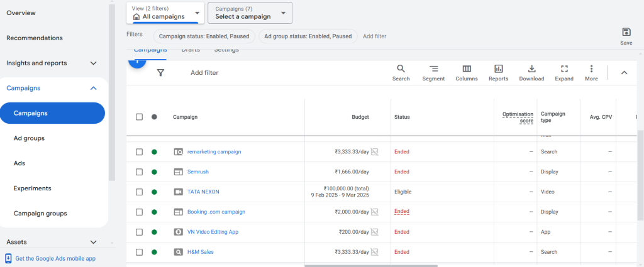Image resolution: width=644 pixels, height=267 pixels.
Task: Click the display icon beside Booking .com campaign
Action: click(178, 212)
